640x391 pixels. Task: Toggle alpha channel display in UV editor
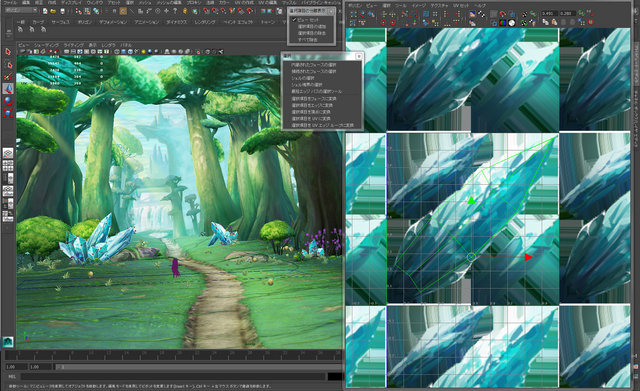tap(512, 23)
